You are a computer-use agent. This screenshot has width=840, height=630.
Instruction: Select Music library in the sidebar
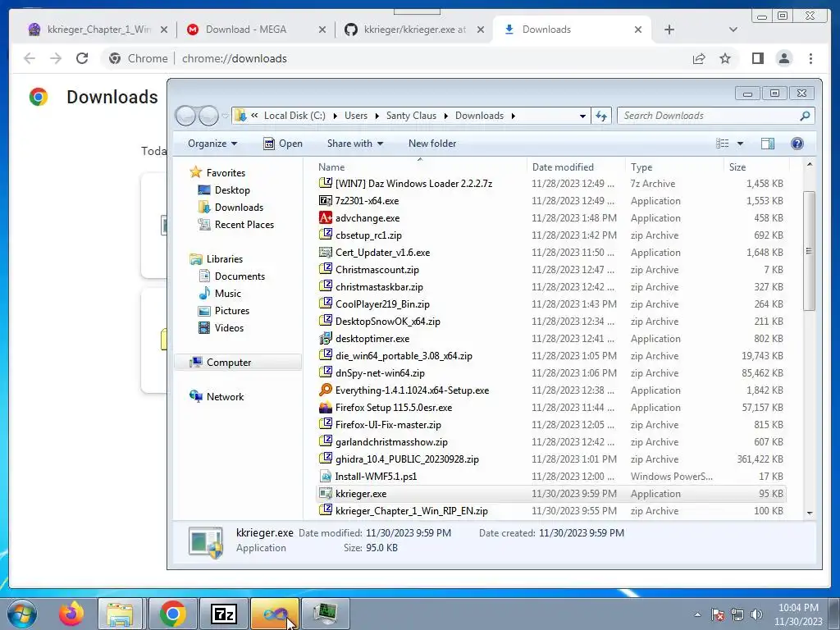coord(228,294)
